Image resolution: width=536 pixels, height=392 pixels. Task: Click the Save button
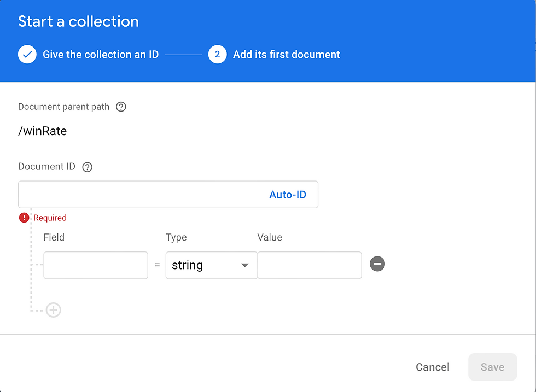(x=493, y=367)
